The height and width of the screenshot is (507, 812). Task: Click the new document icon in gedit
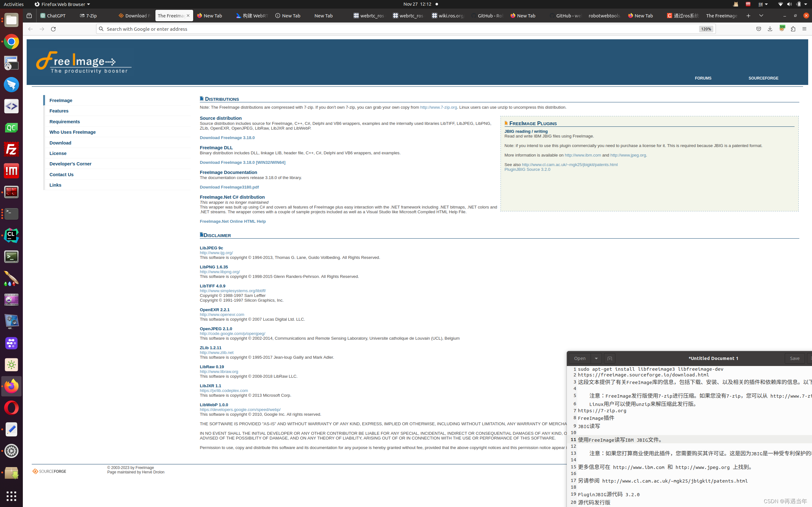click(x=610, y=358)
